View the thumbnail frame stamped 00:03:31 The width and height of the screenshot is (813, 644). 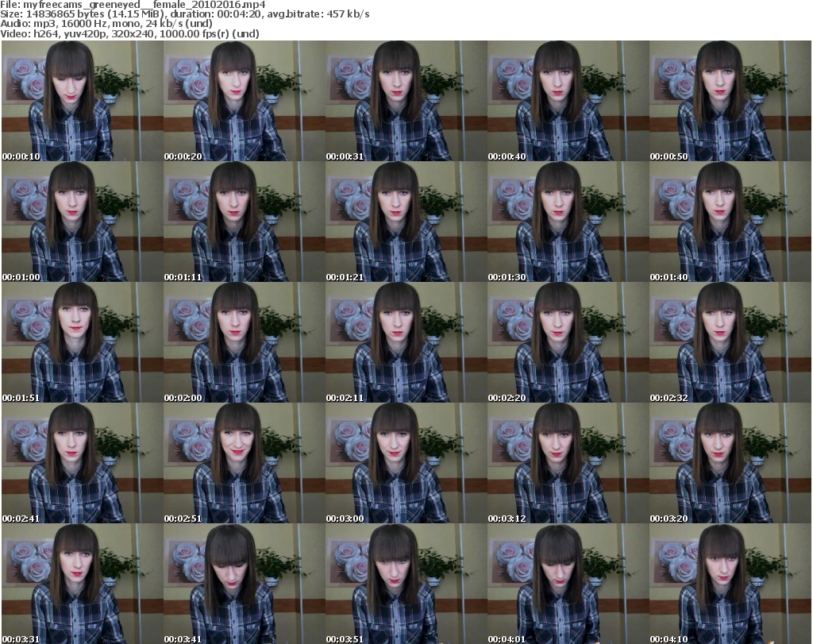click(83, 584)
